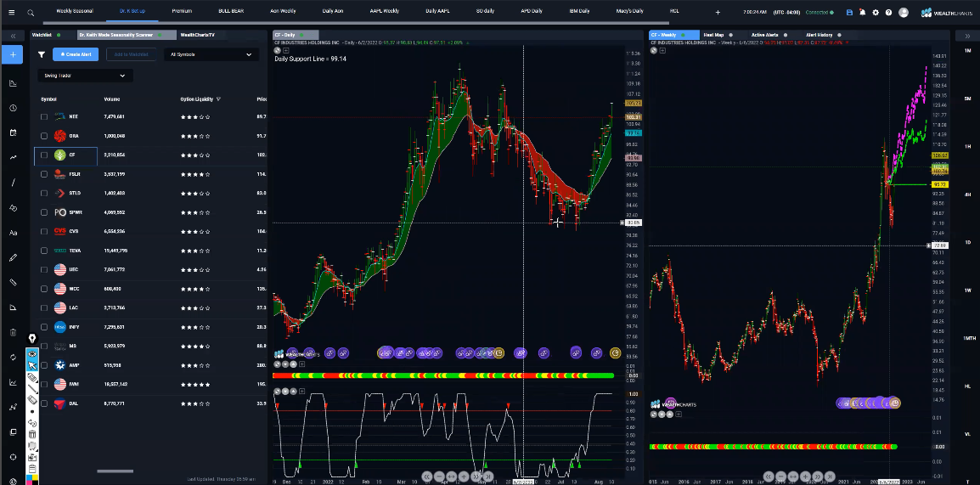Open the help question mark icon
Image resolution: width=980 pixels, height=485 pixels.
(x=889, y=12)
